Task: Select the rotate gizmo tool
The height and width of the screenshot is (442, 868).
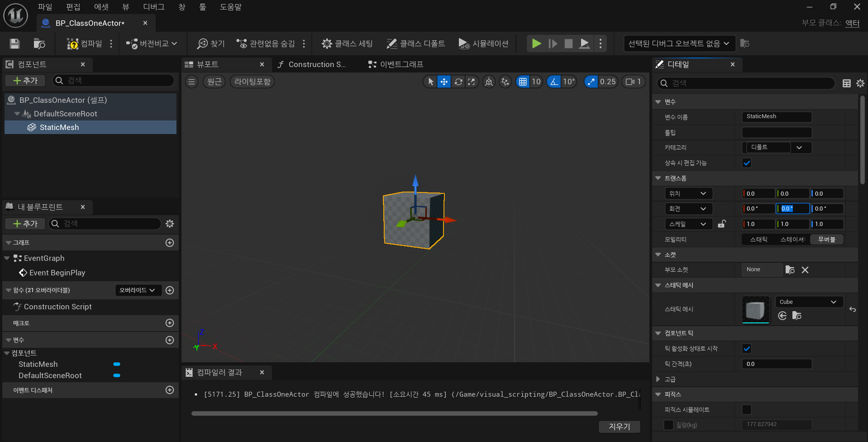Action: [x=458, y=82]
